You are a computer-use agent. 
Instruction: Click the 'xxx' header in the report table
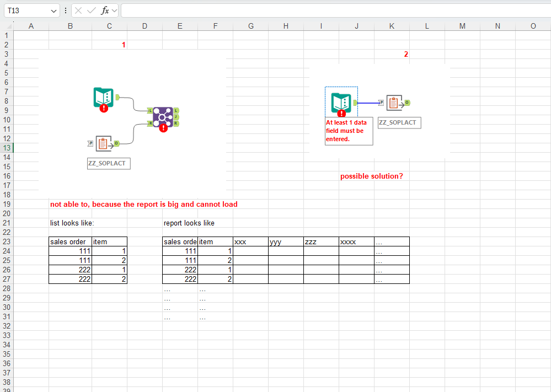coord(250,241)
